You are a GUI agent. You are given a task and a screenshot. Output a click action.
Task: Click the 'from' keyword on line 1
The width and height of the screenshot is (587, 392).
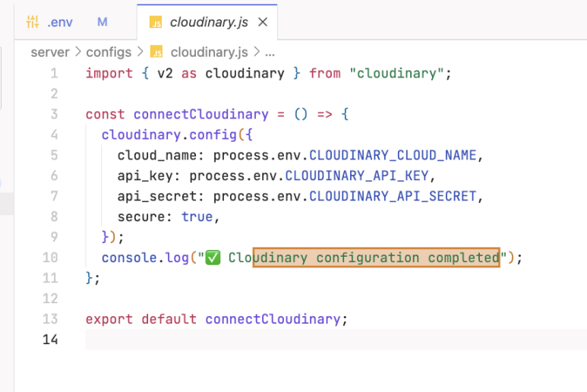click(x=325, y=73)
